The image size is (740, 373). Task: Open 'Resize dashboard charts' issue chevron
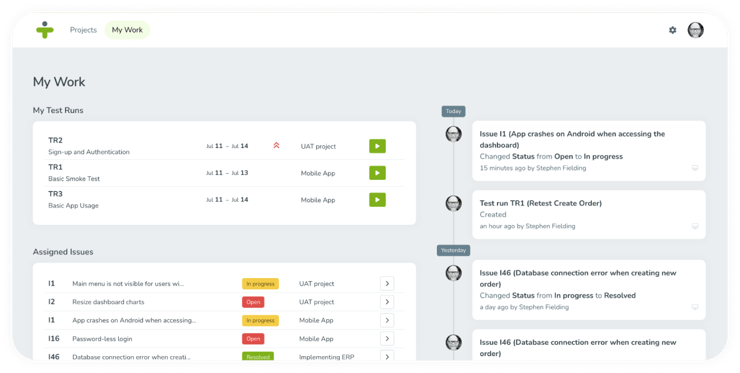click(x=387, y=302)
